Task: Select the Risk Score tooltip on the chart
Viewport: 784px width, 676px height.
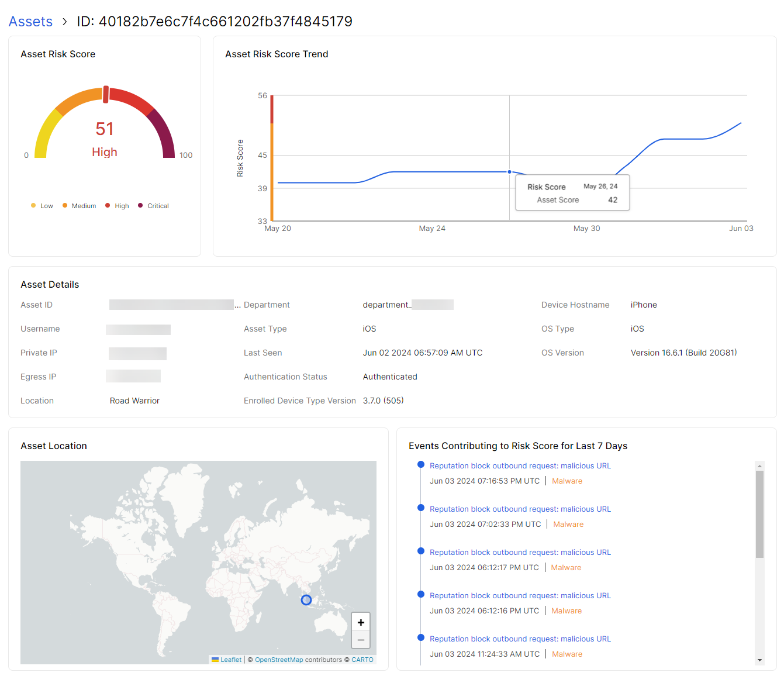Action: point(572,192)
